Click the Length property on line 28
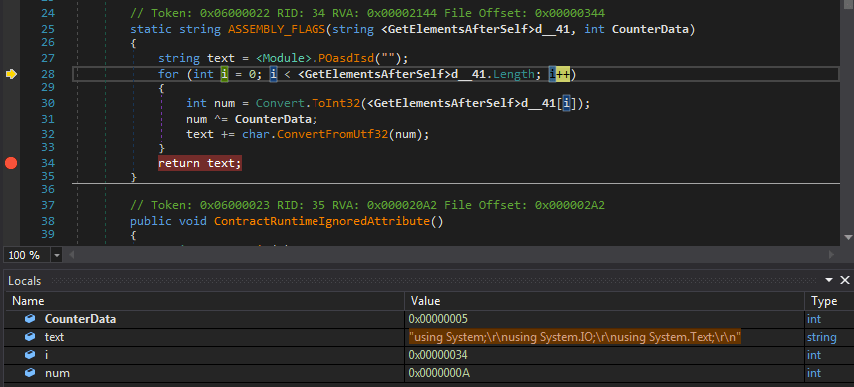Image resolution: width=854 pixels, height=387 pixels. tap(514, 74)
